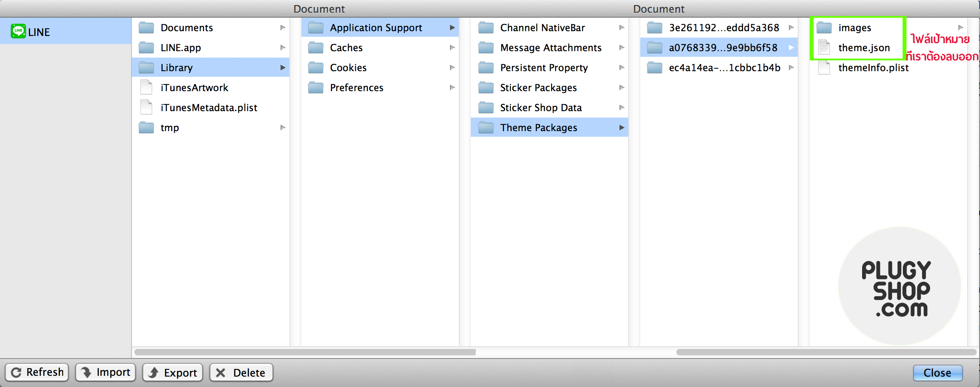
Task: Click the LINE.app folder icon
Action: [146, 48]
